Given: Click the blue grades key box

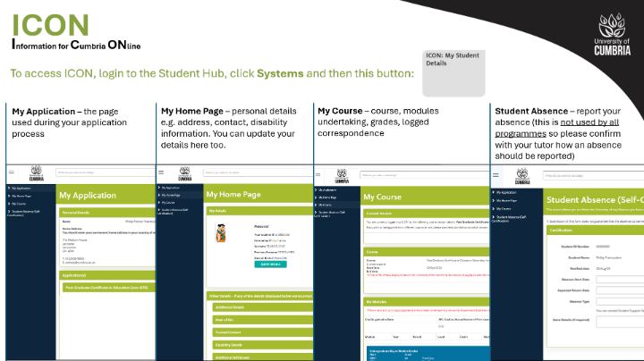Looking at the screenshot, I should (x=428, y=354).
